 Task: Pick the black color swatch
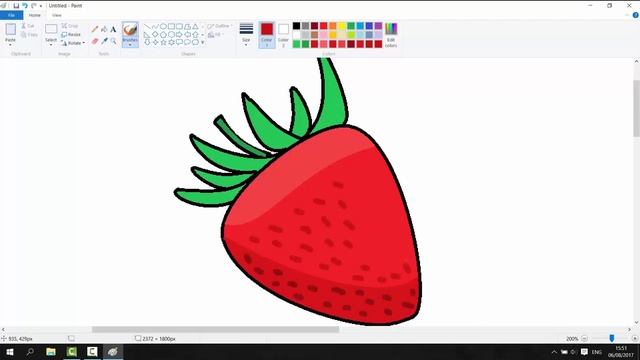coord(297,26)
